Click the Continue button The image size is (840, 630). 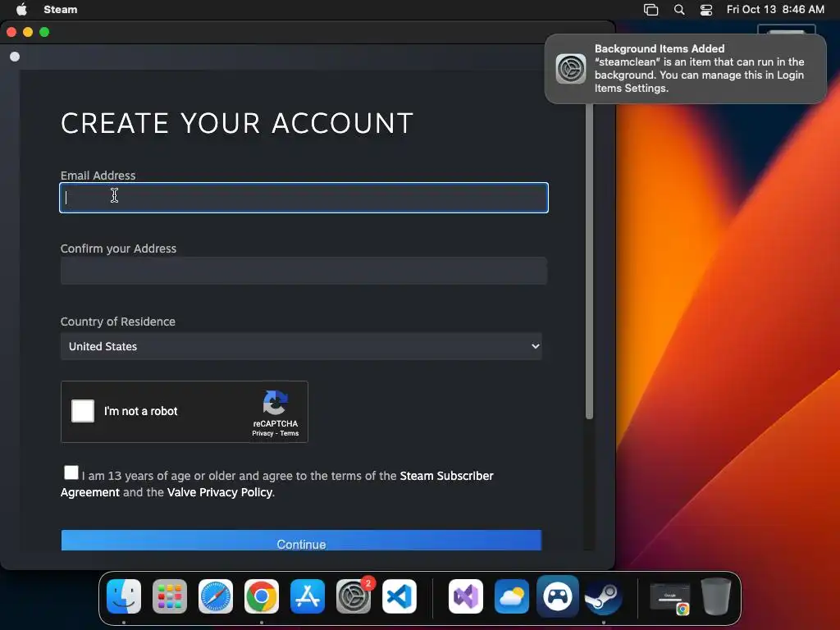(301, 541)
